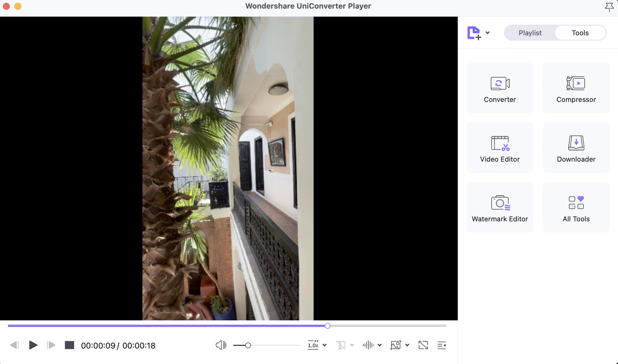Switch to the Playlist tab
Image resolution: width=618 pixels, height=364 pixels.
pos(530,32)
